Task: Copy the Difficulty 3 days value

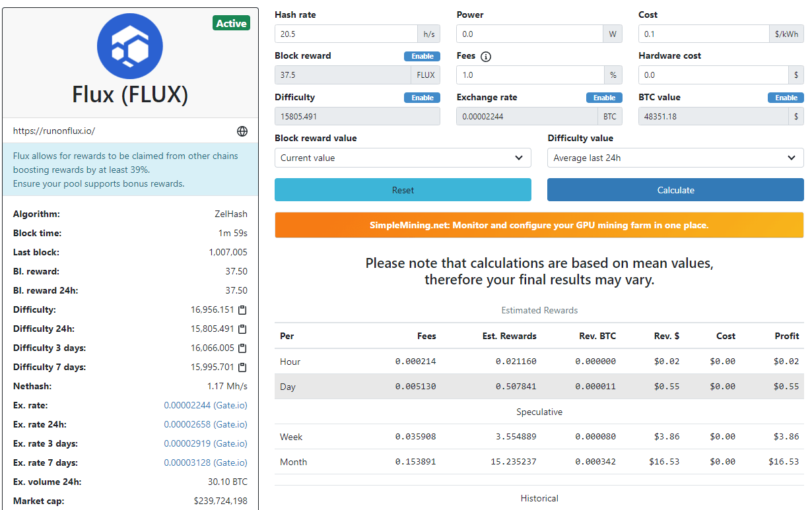Action: (x=242, y=348)
